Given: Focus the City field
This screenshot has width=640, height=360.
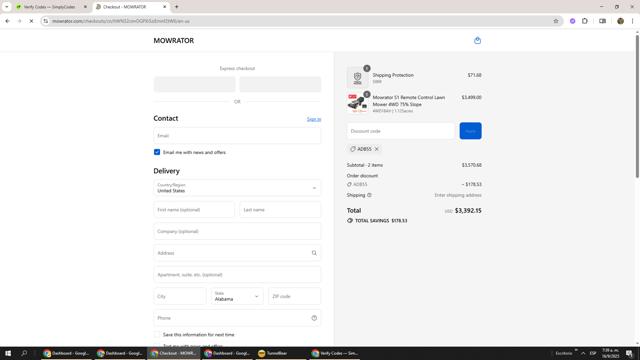Looking at the screenshot, I should coord(180,296).
